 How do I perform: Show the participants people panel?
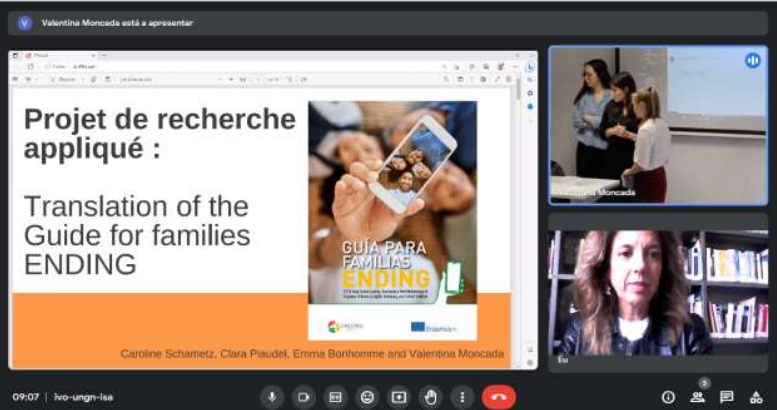[698, 397]
